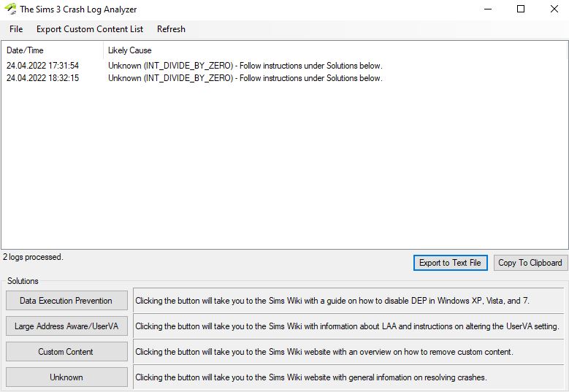
Task: Click the Likely Cause column header
Action: [x=130, y=50]
